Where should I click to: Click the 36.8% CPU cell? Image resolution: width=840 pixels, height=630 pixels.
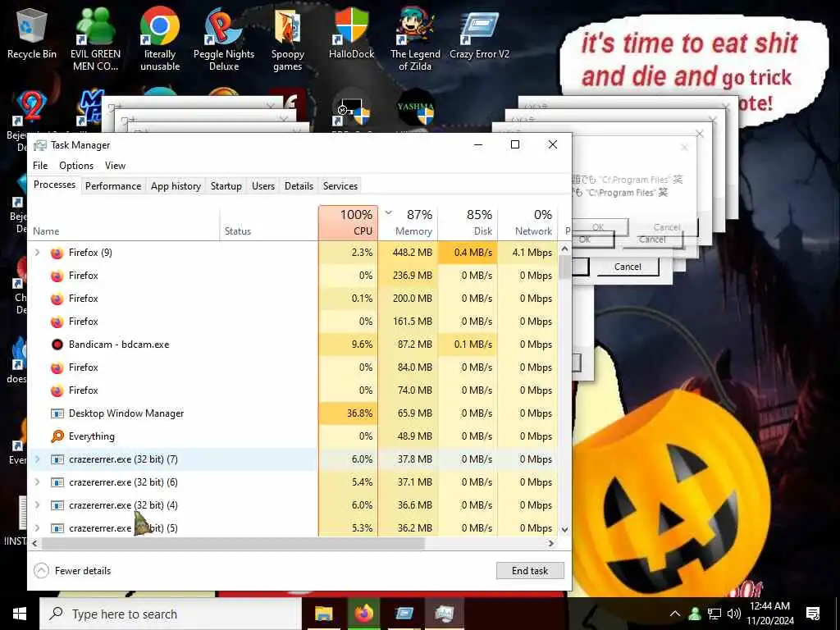coord(348,413)
